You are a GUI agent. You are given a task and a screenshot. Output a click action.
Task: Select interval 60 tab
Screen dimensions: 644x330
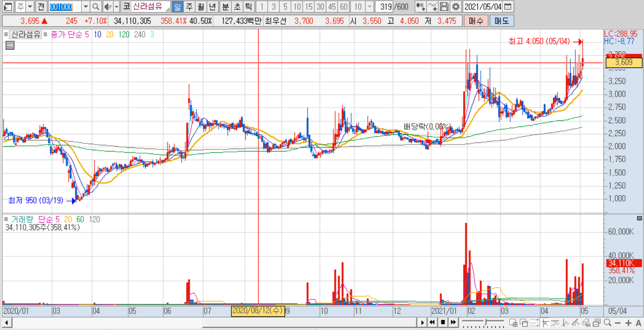coord(344,7)
